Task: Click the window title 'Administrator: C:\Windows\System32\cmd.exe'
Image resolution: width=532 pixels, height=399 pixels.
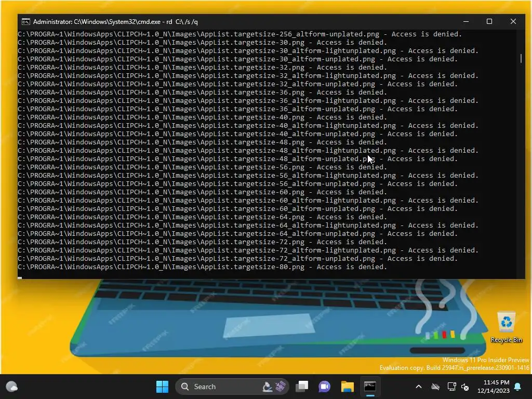Action: [97, 22]
